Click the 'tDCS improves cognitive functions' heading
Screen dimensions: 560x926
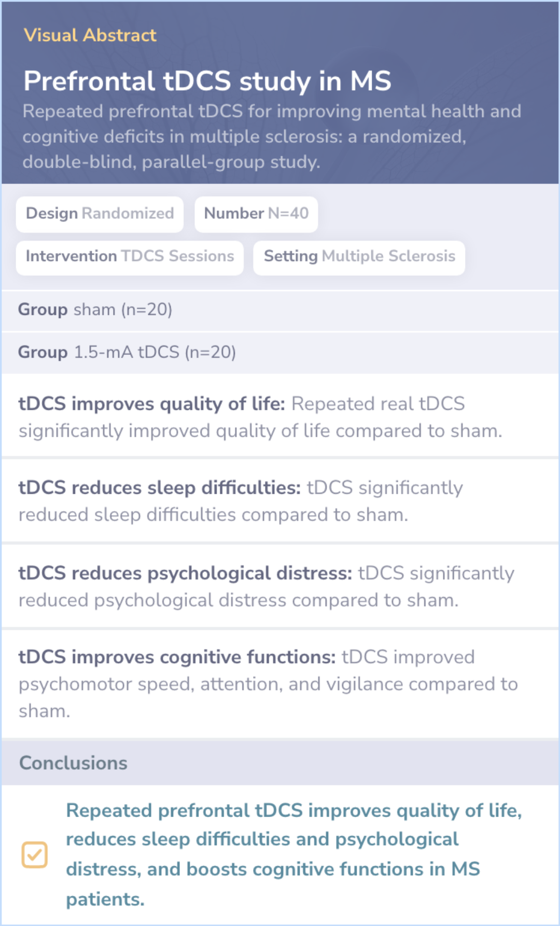click(177, 657)
